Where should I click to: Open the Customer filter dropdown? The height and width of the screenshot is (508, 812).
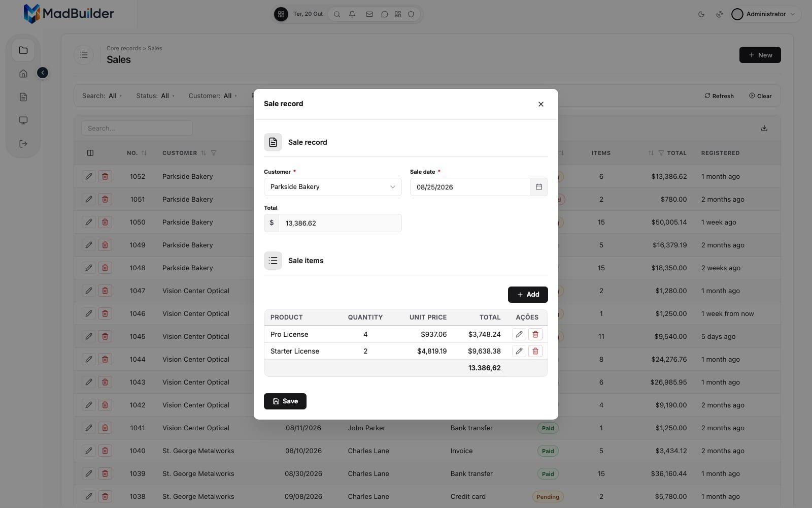[x=213, y=96]
